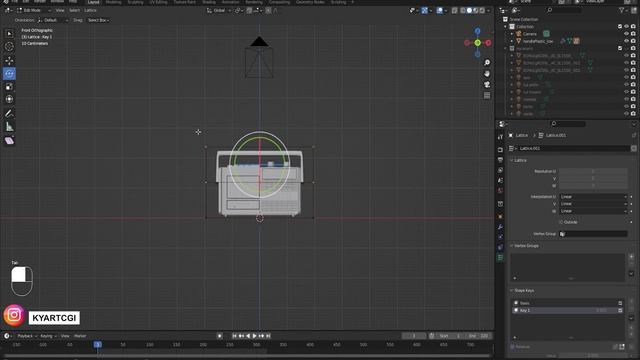Open the Object Data lattice properties tab

[500, 258]
